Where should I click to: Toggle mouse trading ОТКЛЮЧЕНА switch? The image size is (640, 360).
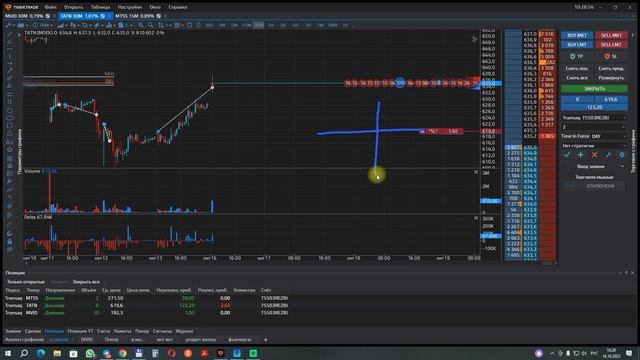[594, 186]
